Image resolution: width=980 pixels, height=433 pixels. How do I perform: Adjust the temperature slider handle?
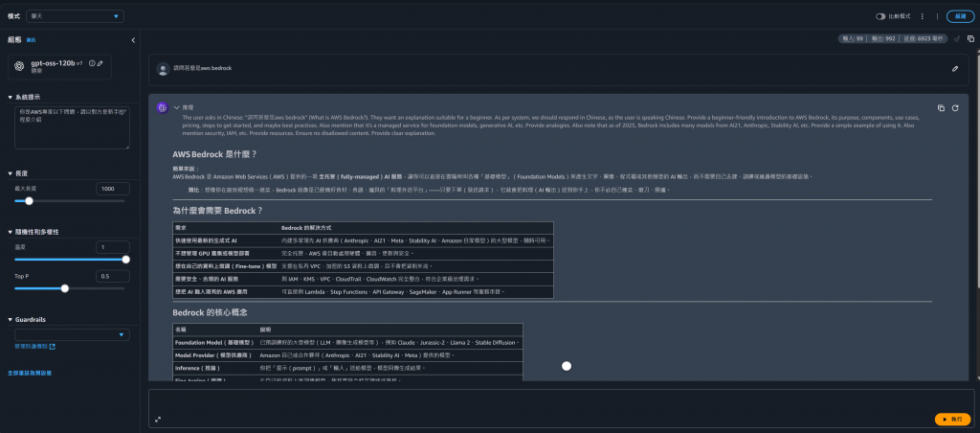125,259
